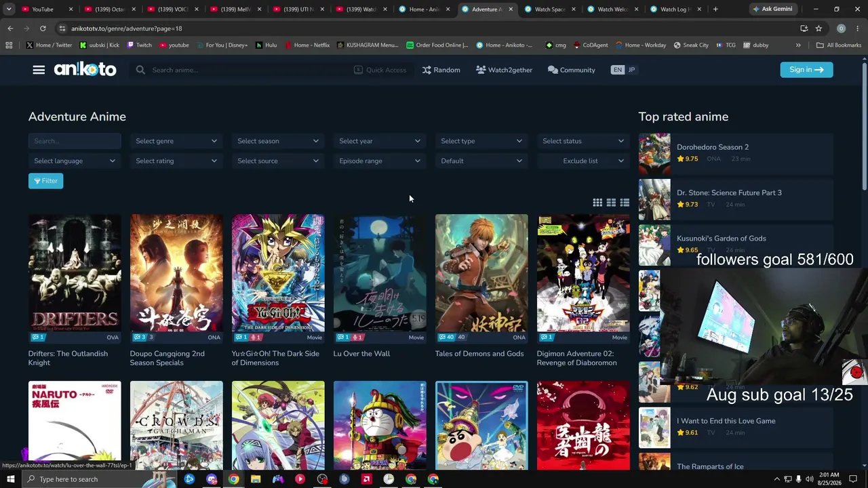Switch to the Watch Space tab
868x488 pixels.
coord(549,9)
